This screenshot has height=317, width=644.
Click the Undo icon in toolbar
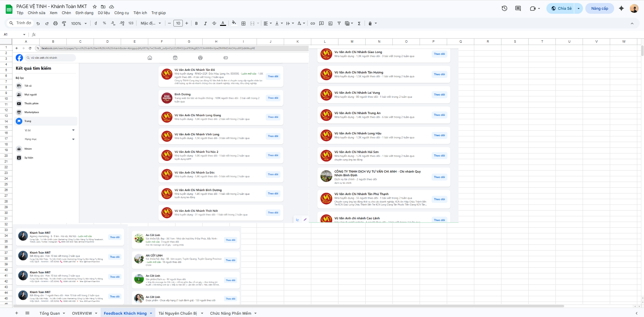pos(38,24)
